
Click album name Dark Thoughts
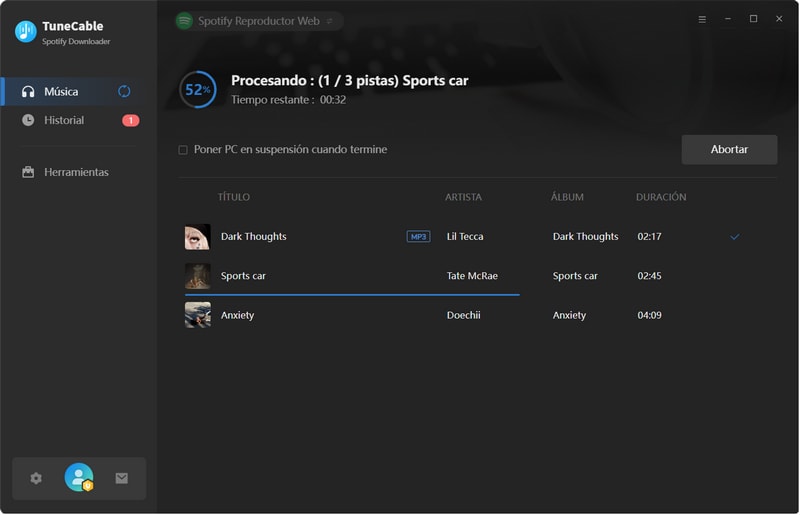click(585, 236)
